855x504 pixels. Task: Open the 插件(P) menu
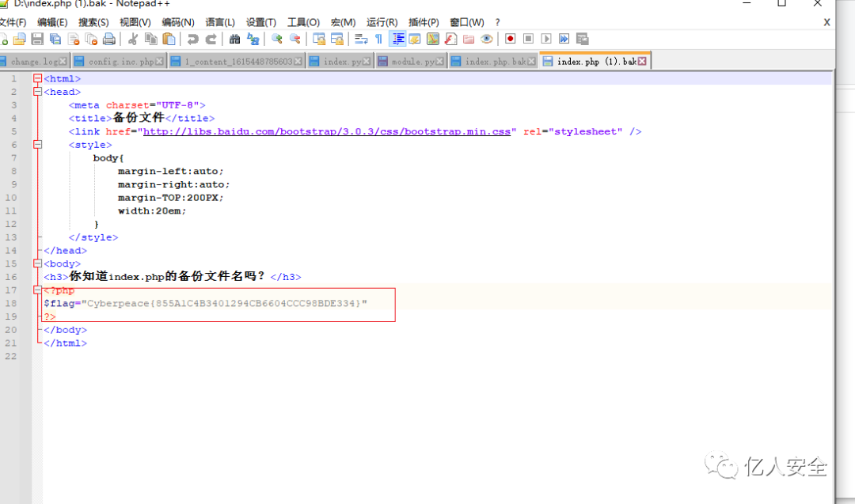click(x=424, y=22)
